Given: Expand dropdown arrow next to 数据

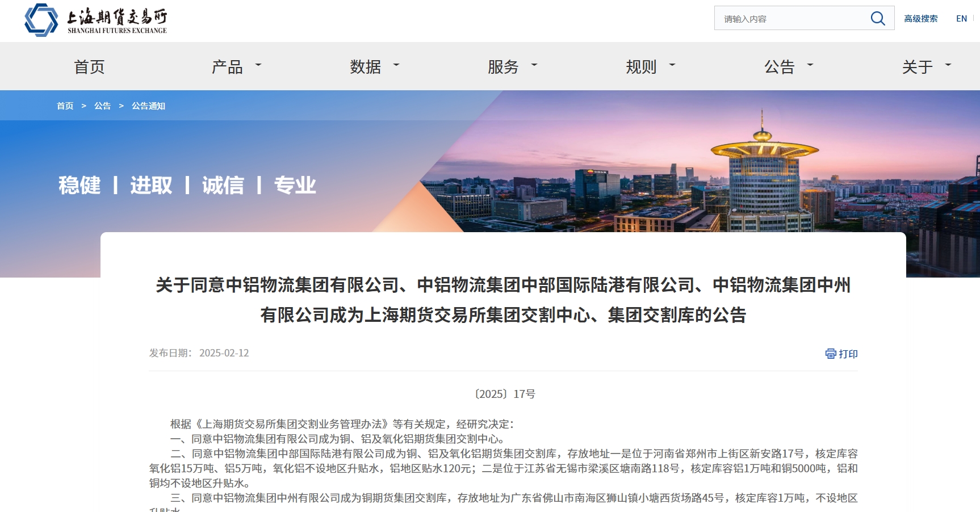Looking at the screenshot, I should 396,65.
